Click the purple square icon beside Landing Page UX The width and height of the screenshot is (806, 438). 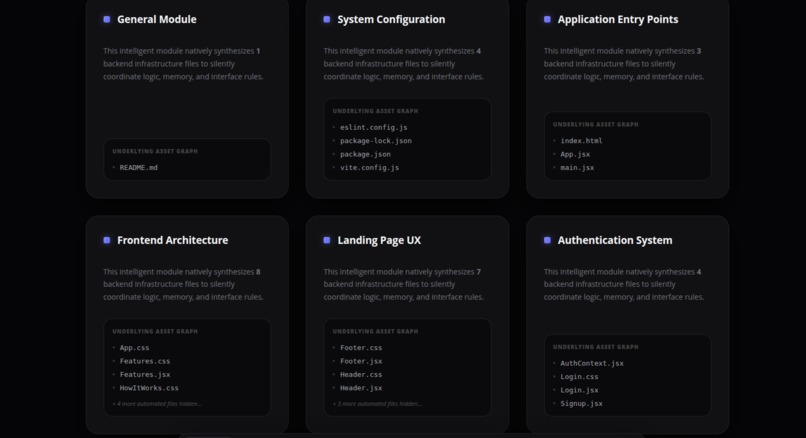coord(326,240)
